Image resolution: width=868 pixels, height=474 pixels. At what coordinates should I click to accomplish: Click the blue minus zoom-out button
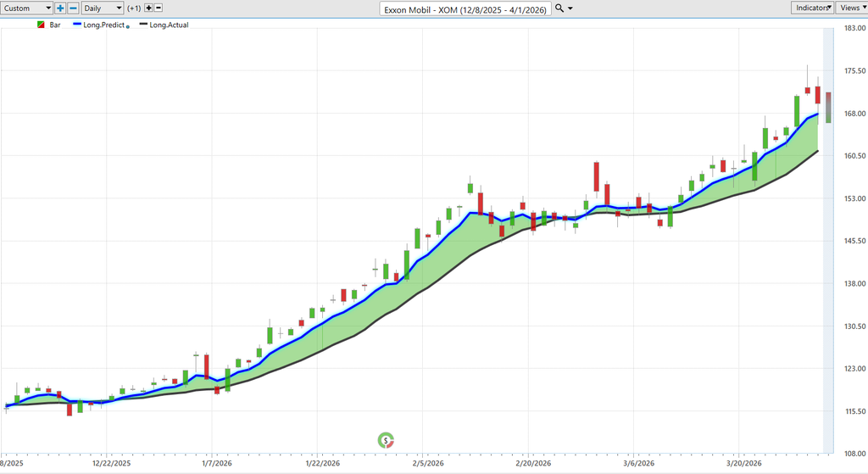(x=73, y=8)
